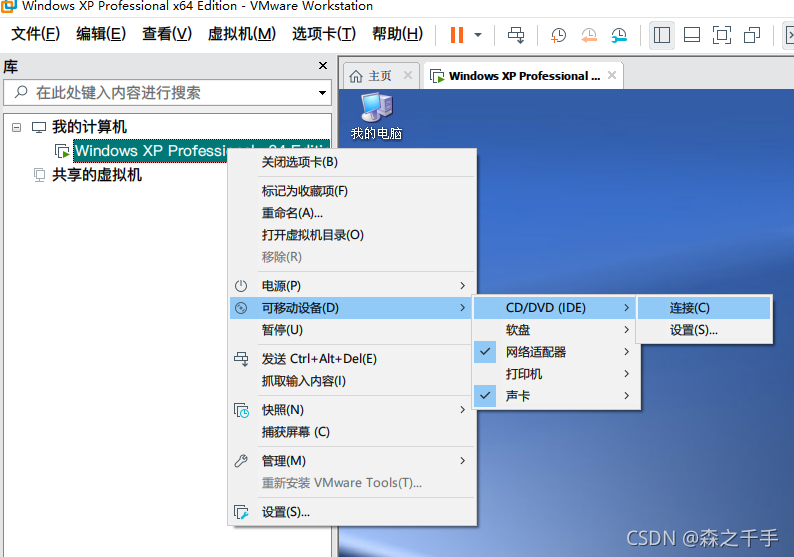
Task: Open the 选项卡(T) menu
Action: point(324,34)
